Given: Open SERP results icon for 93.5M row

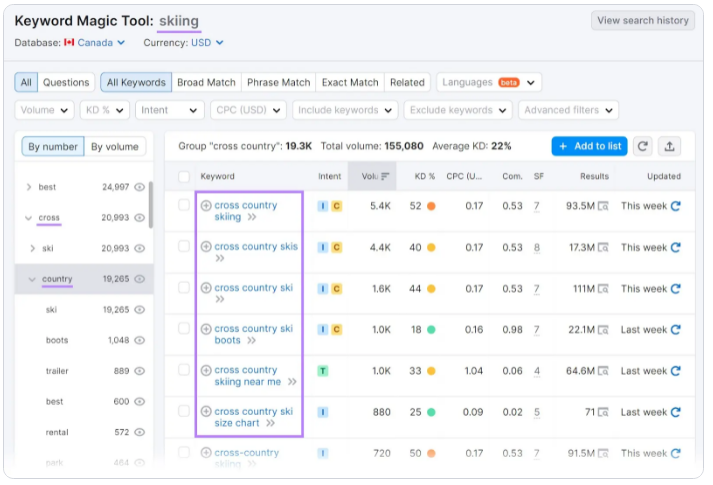Looking at the screenshot, I should pyautogui.click(x=603, y=206).
